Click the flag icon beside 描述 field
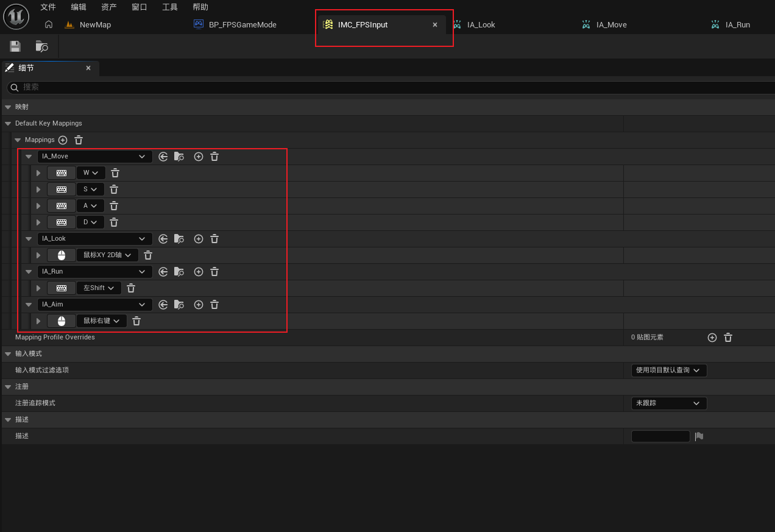Screen dimensions: 775x532 (699, 436)
